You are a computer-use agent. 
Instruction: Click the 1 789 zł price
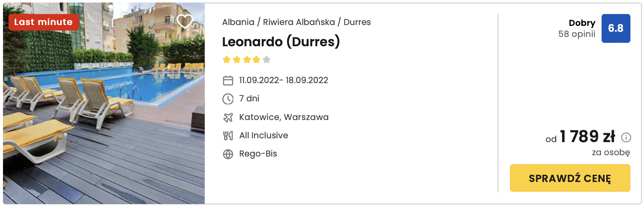(x=587, y=137)
